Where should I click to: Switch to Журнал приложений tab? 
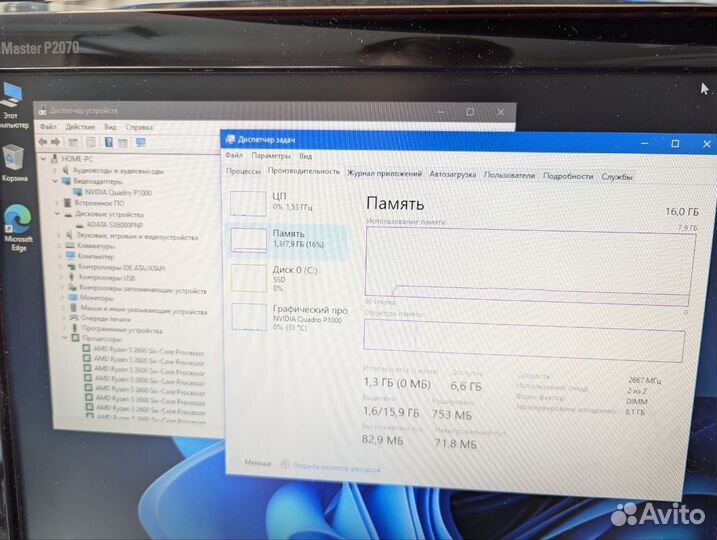coord(384,173)
